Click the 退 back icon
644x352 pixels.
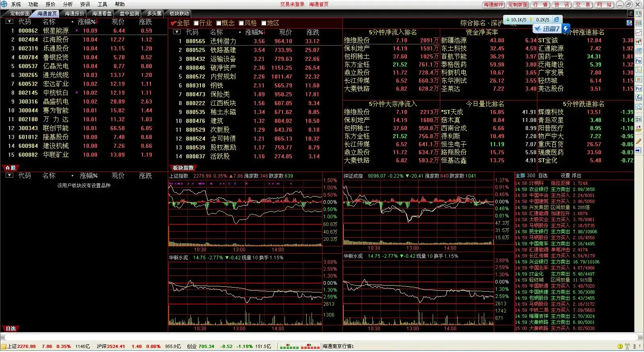tap(630, 13)
